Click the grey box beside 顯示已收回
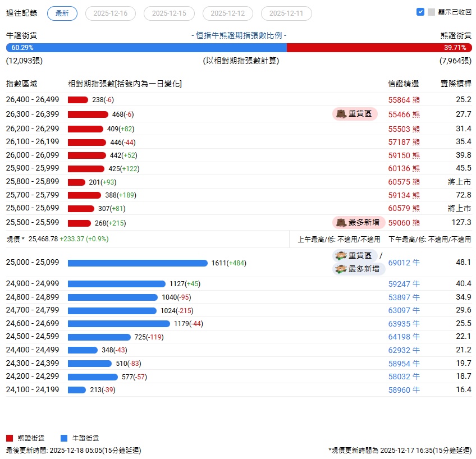The height and width of the screenshot is (459, 476). point(431,12)
